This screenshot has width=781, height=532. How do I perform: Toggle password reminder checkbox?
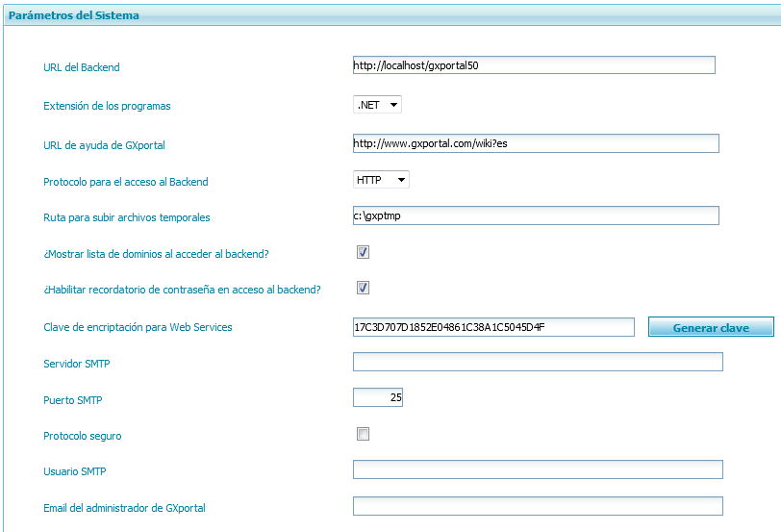[x=363, y=288]
